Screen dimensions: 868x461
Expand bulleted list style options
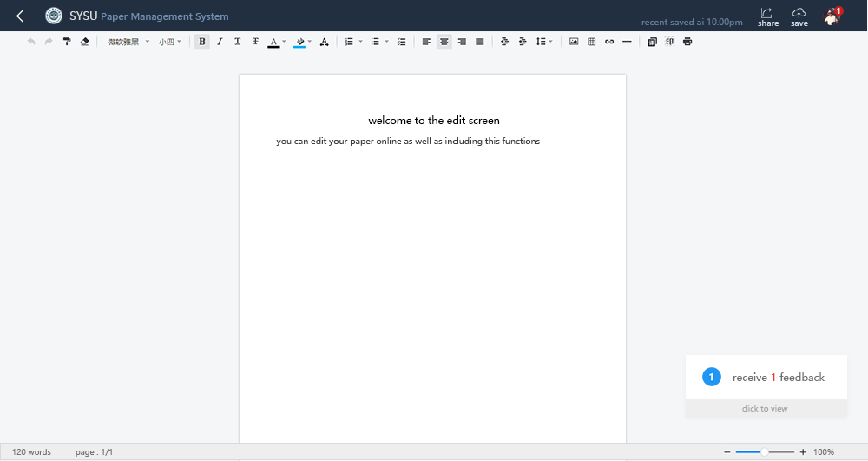tap(386, 42)
